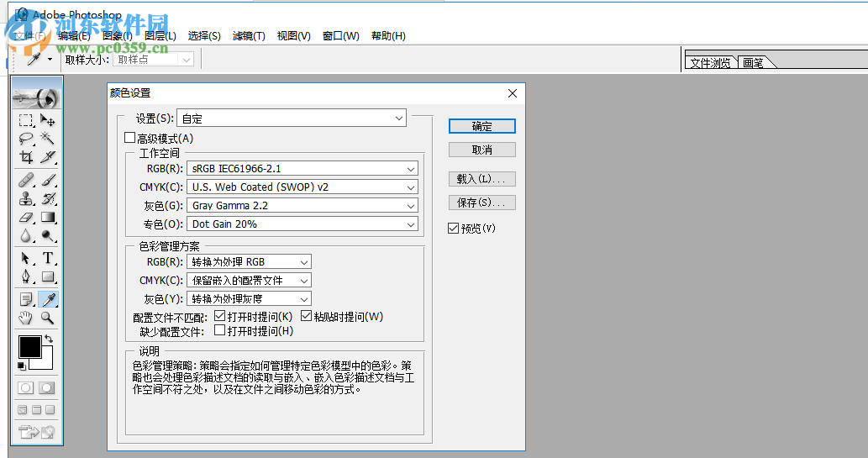Switch to the 文件浏览 tab
The width and height of the screenshot is (868, 458).
click(711, 62)
